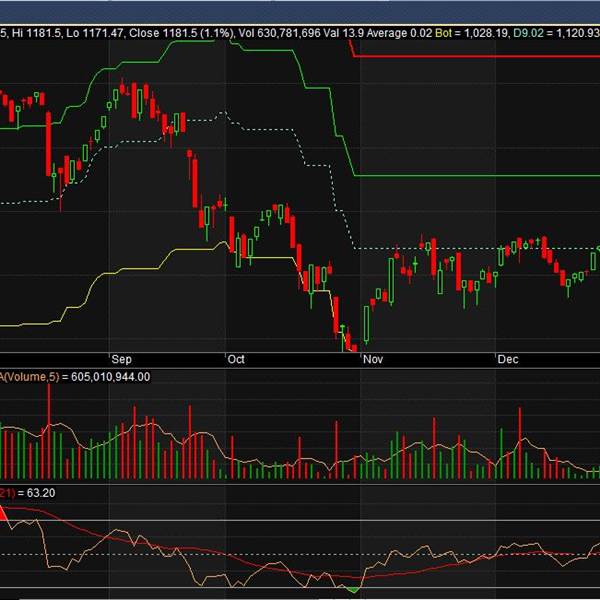Click the Vol 630,781,696 readout

point(279,33)
